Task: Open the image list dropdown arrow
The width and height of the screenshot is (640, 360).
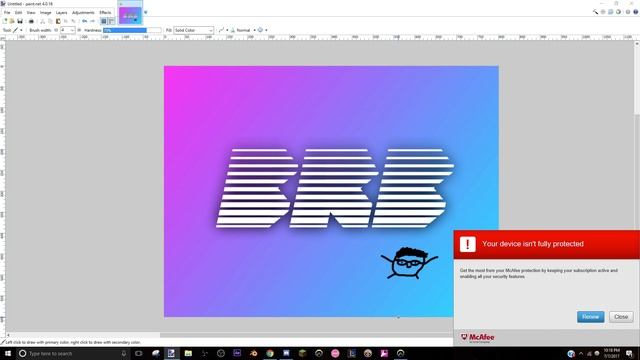Action: point(146,13)
